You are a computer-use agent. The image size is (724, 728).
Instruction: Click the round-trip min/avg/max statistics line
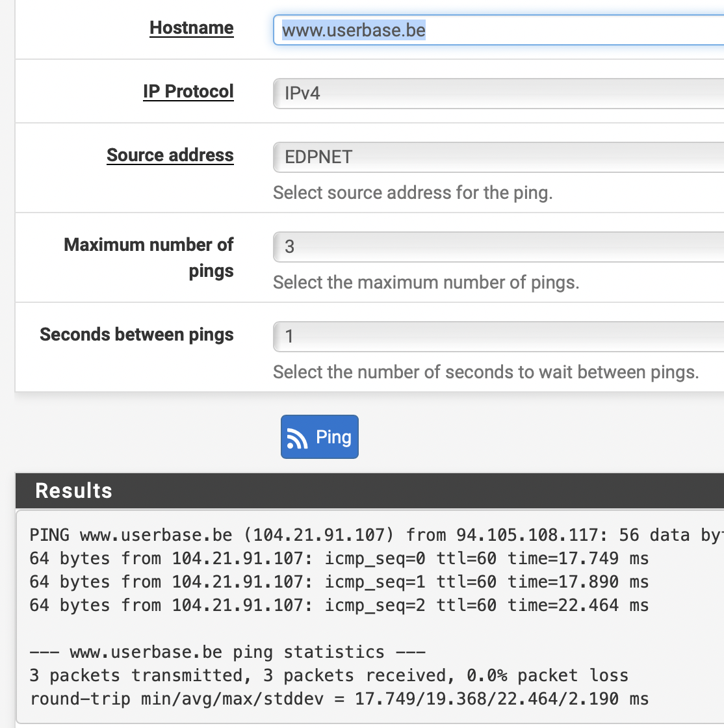(339, 699)
